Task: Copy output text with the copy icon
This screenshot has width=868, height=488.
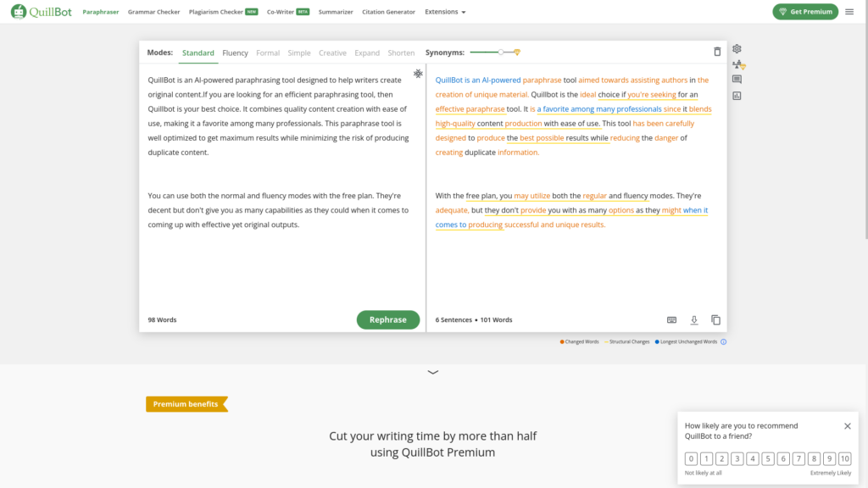Action: [715, 319]
